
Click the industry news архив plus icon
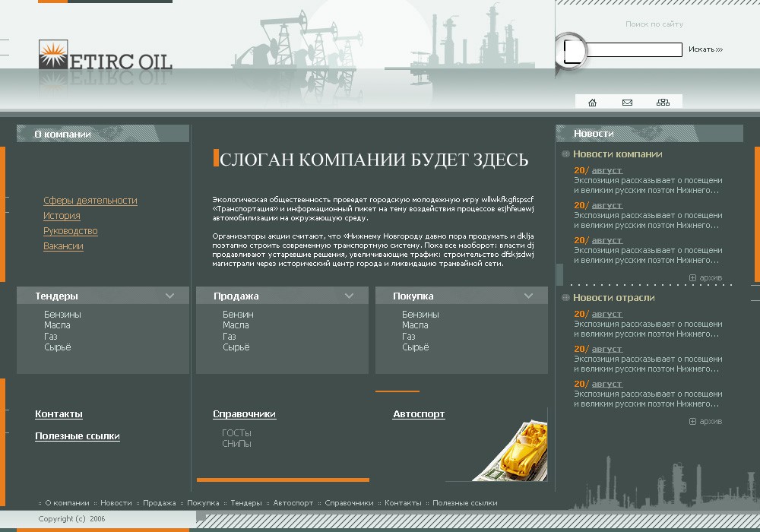(692, 422)
